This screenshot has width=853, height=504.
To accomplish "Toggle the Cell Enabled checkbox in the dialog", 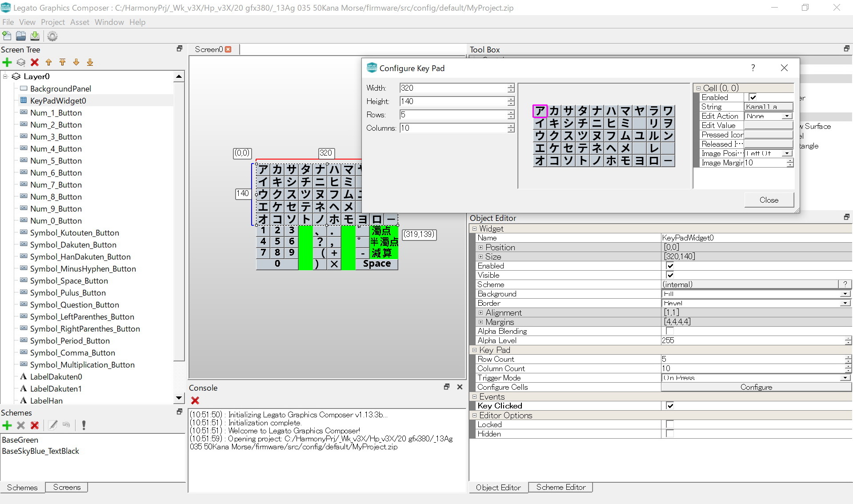I will click(753, 97).
